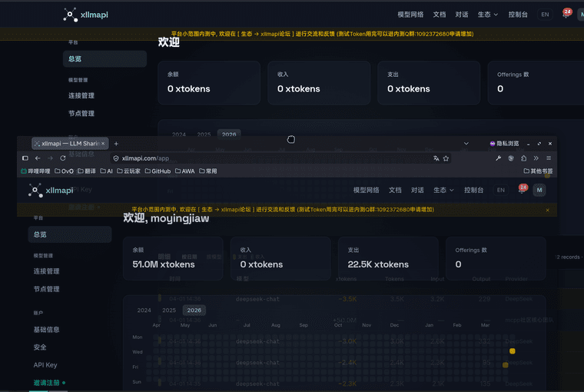The width and height of the screenshot is (584, 392).
Task: Expand the AI bookmarks folder
Action: 107,171
